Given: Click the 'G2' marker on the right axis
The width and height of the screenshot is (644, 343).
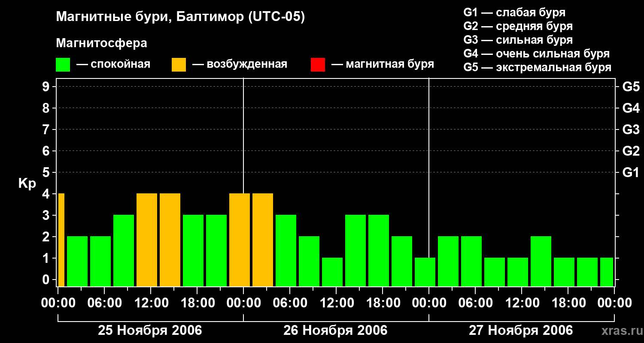Looking at the screenshot, I should tap(631, 151).
